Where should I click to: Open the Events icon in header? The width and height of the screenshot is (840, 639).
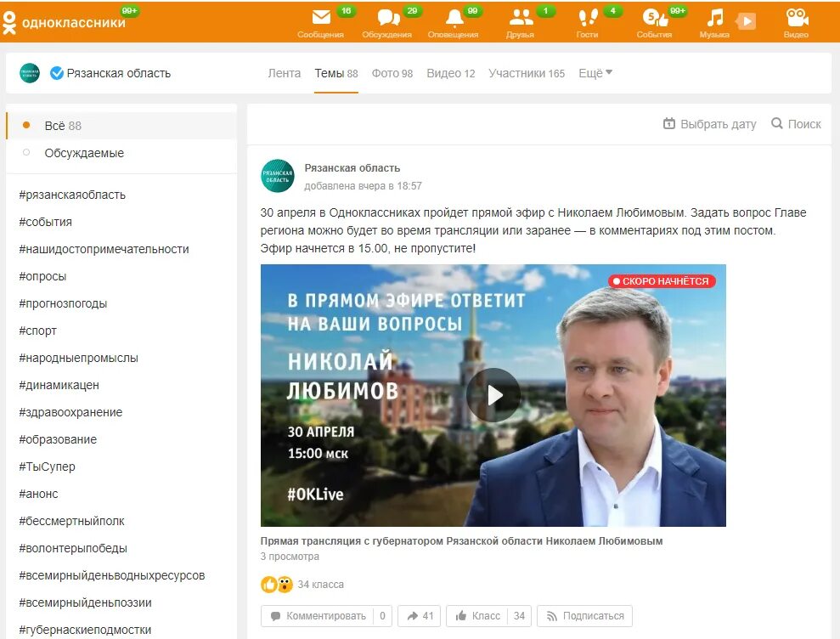[655, 18]
